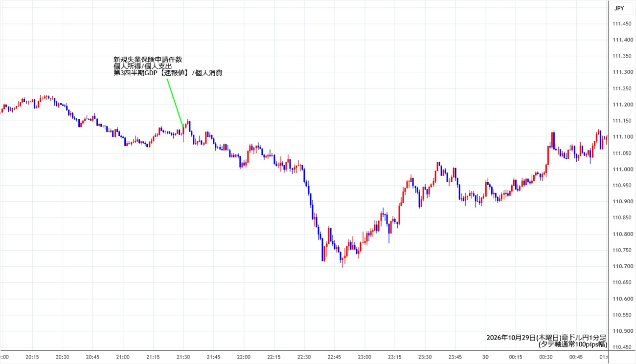Click the 110.650 price axis label

(x=621, y=283)
